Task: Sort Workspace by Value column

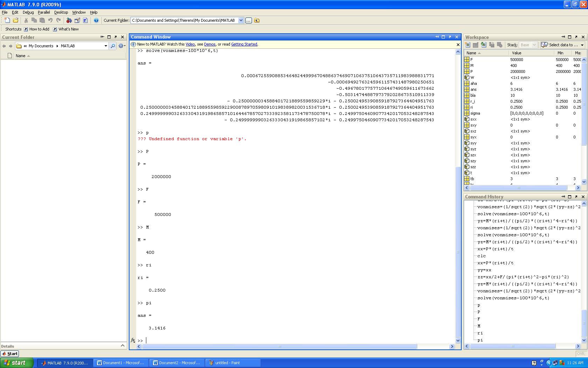Action: tap(531, 53)
